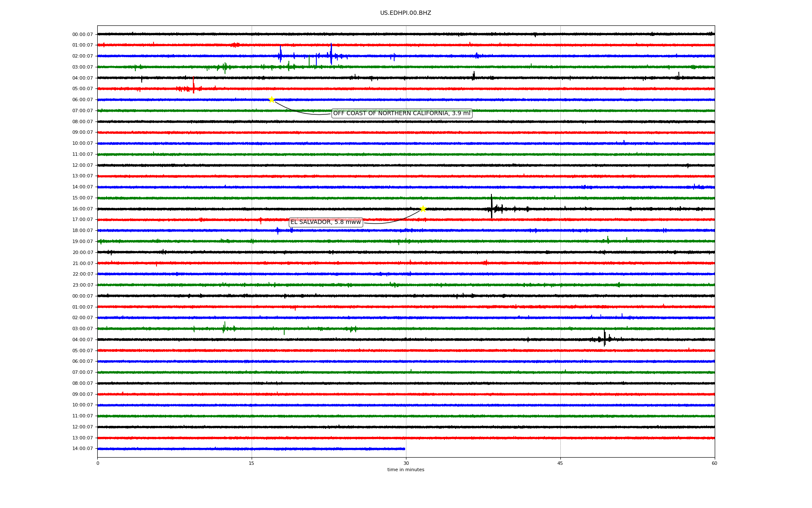Click the El Salvador 5.8 mww label
The height and width of the screenshot is (508, 812).
click(x=326, y=222)
